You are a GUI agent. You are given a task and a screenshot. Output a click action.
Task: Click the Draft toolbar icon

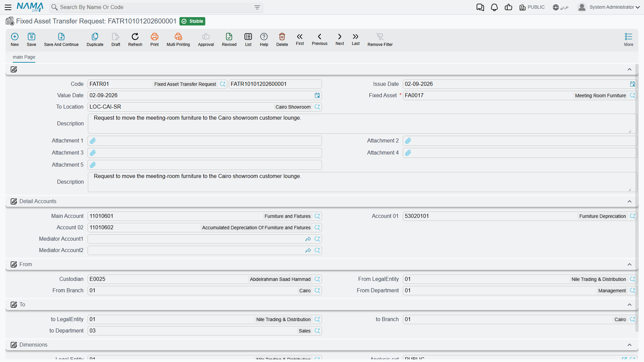(116, 39)
